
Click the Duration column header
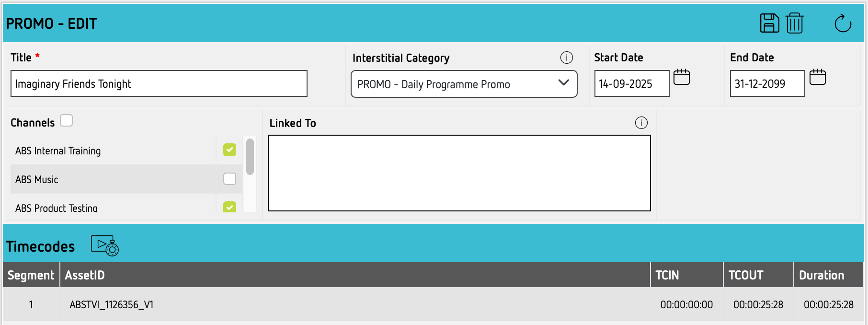click(821, 275)
